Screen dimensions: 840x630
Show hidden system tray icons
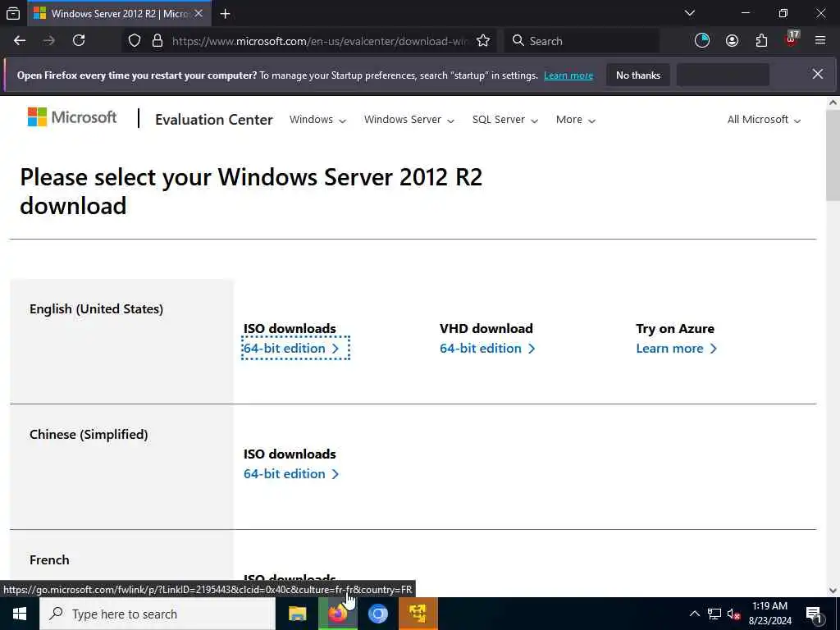[694, 614]
